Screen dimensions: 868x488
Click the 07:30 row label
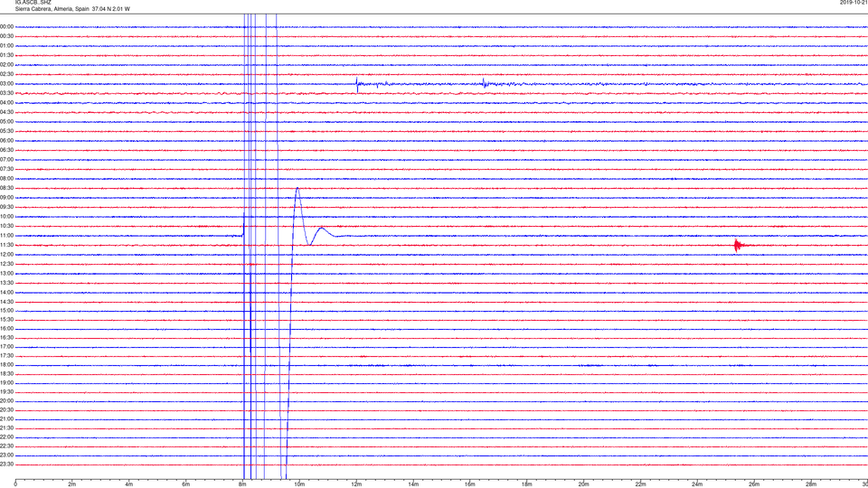point(6,169)
